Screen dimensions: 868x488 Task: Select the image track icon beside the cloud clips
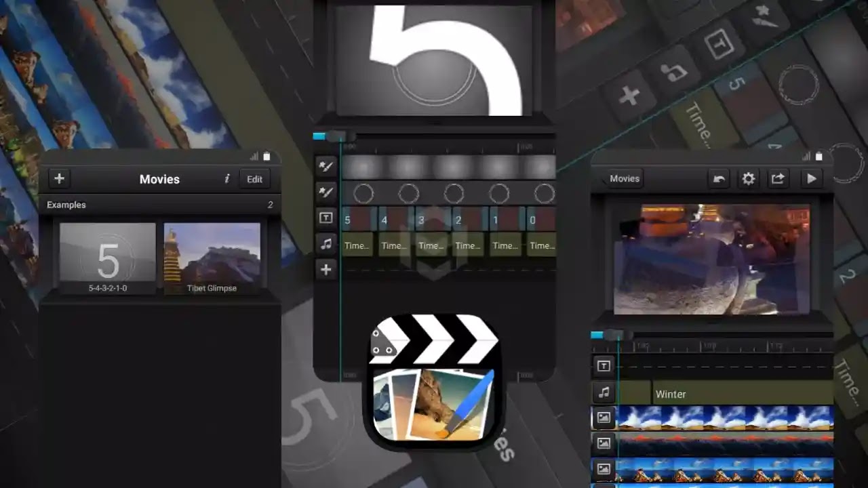click(604, 418)
